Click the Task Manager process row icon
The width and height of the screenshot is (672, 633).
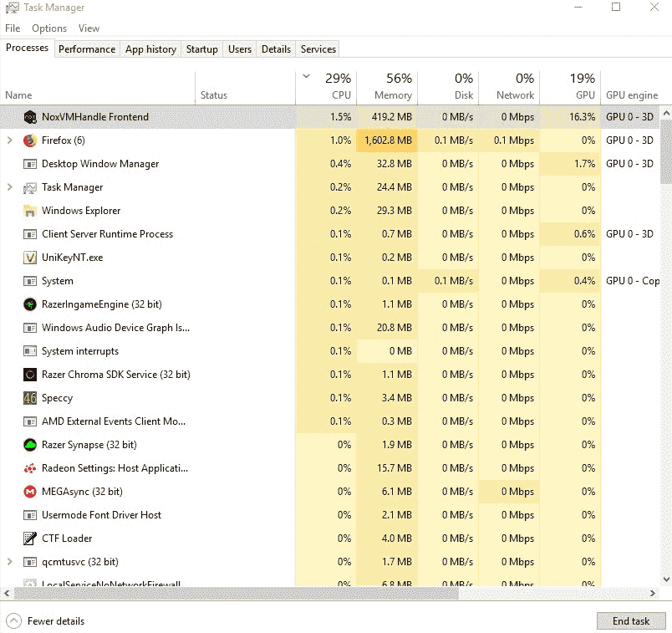(x=30, y=187)
